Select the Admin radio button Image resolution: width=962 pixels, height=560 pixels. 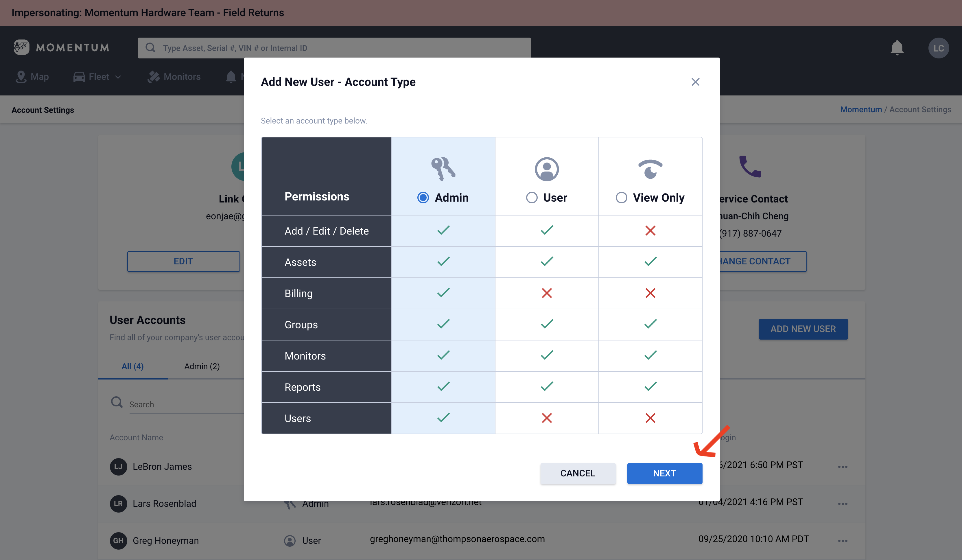click(423, 198)
